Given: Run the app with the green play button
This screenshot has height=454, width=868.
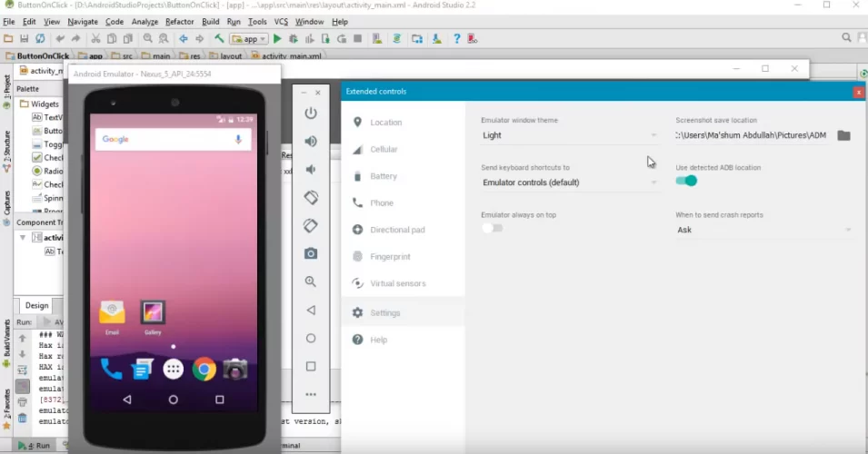Looking at the screenshot, I should pyautogui.click(x=278, y=39).
